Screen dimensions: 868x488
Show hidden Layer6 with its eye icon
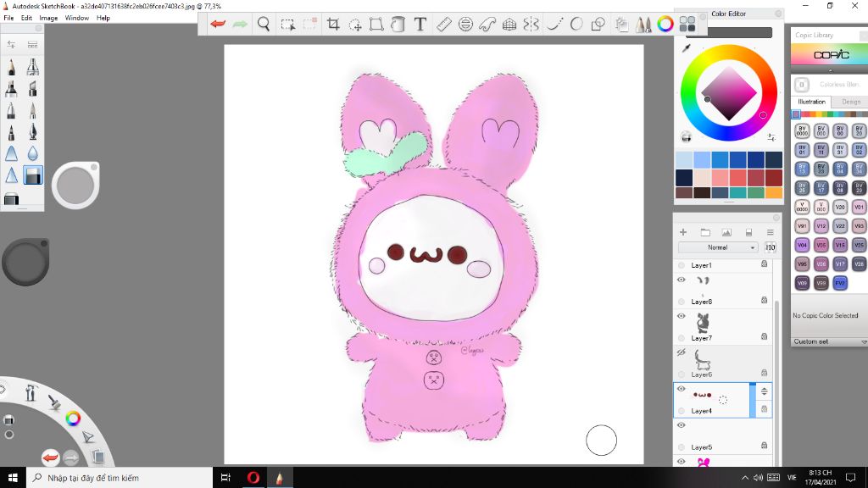682,352
